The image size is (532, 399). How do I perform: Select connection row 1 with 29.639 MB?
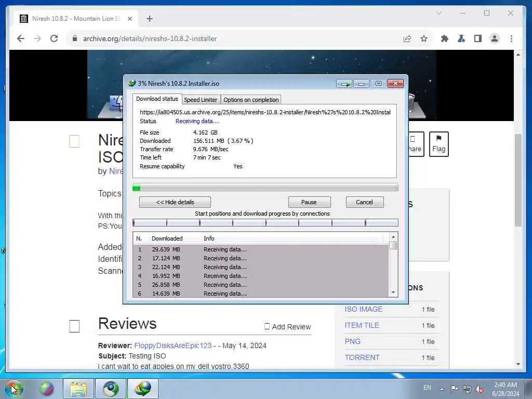pyautogui.click(x=261, y=249)
